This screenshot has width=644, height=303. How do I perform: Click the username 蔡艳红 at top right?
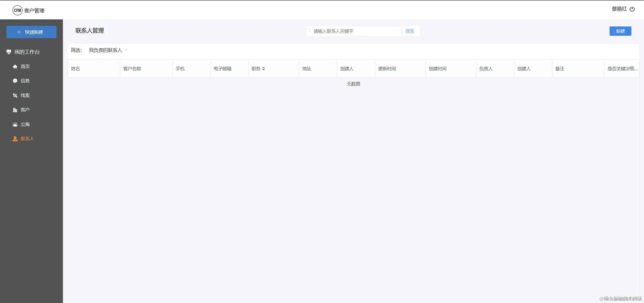[619, 9]
